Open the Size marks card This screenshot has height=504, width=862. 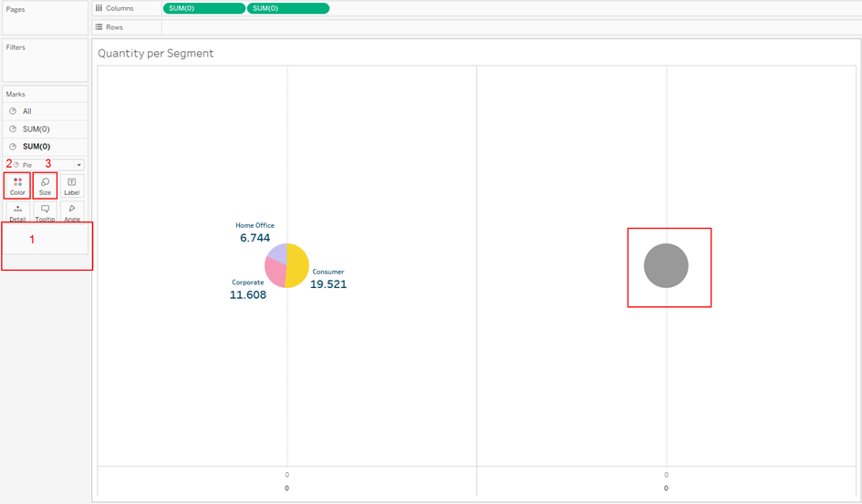(45, 186)
